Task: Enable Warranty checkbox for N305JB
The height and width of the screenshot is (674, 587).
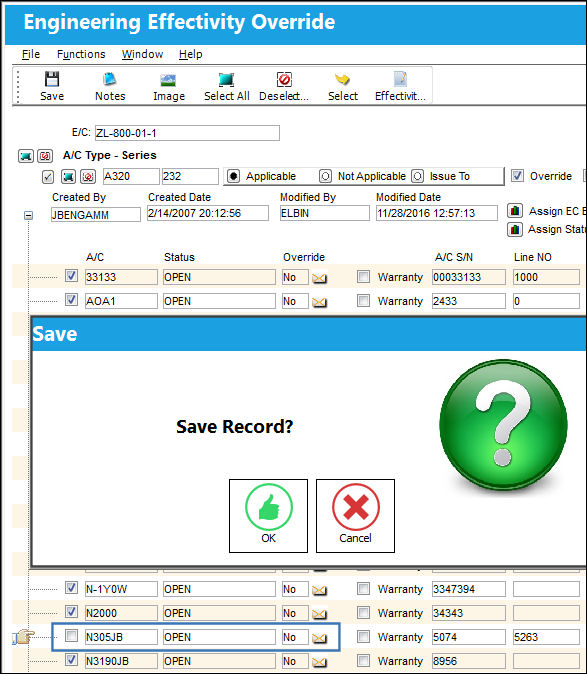Action: [364, 636]
